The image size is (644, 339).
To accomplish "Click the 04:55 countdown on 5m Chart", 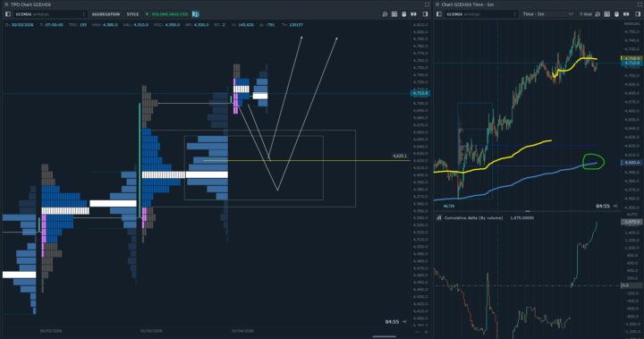I will (603, 207).
